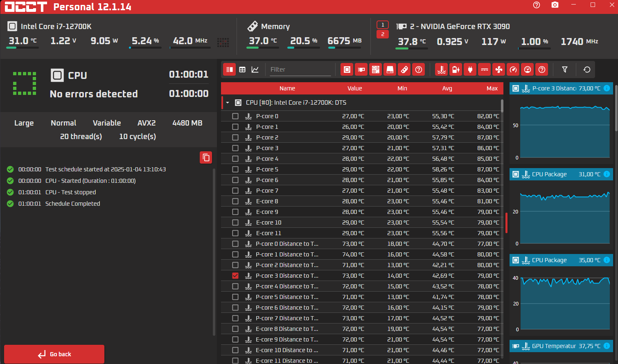Image resolution: width=618 pixels, height=364 pixels.
Task: Check the E-core 11 row checkbox
Action: pyautogui.click(x=235, y=233)
